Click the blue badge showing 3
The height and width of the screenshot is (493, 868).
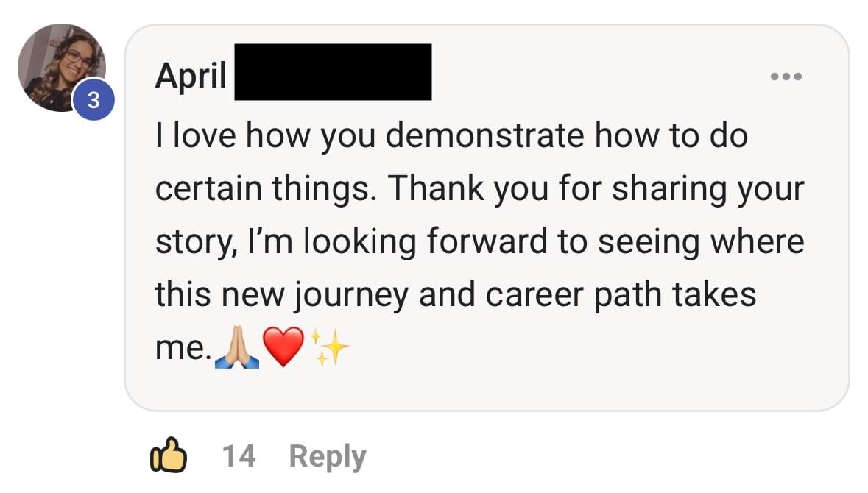point(93,101)
